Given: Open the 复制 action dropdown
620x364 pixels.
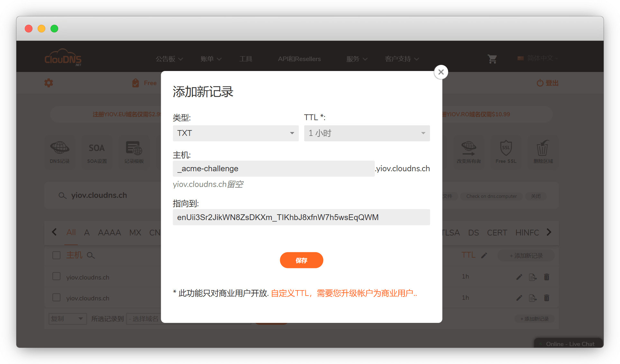Looking at the screenshot, I should click(x=68, y=319).
